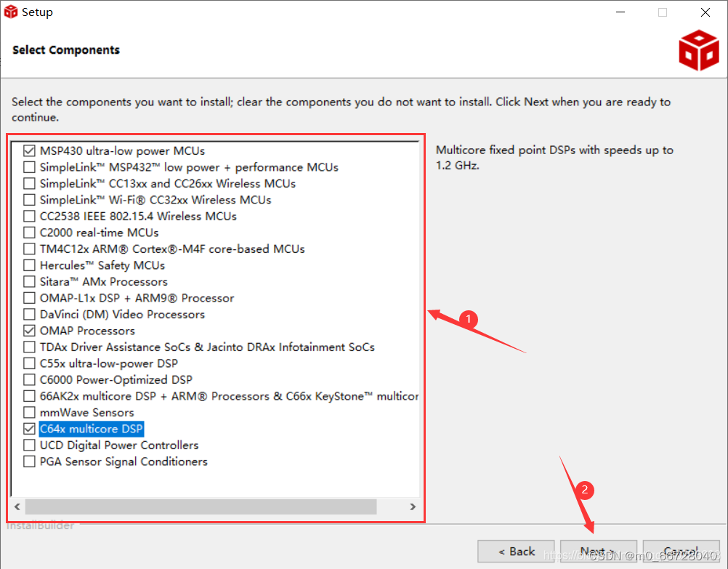Screen dimensions: 728x569
Task: Click 'C2000 real-time MCUs' label text
Action: 99,233
